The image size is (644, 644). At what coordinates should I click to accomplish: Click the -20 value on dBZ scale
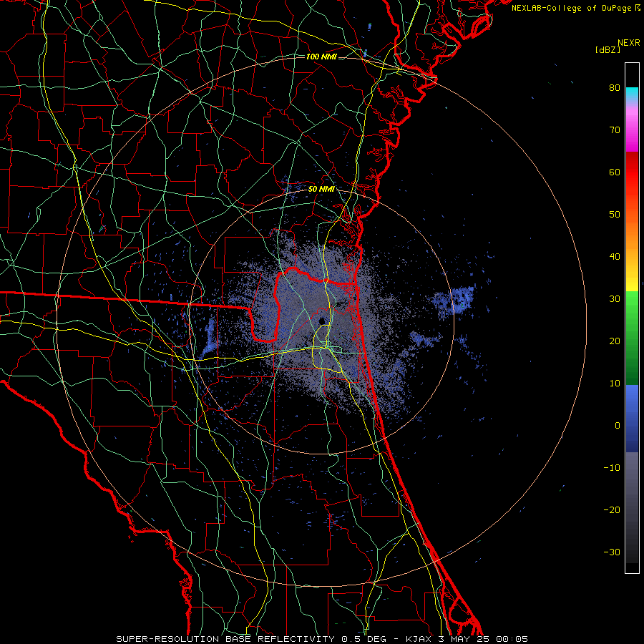(x=612, y=510)
